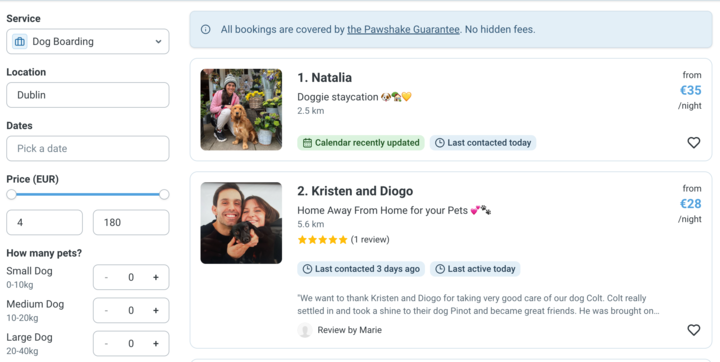
Task: Decrease Medium Dog count with minus
Action: 106,311
